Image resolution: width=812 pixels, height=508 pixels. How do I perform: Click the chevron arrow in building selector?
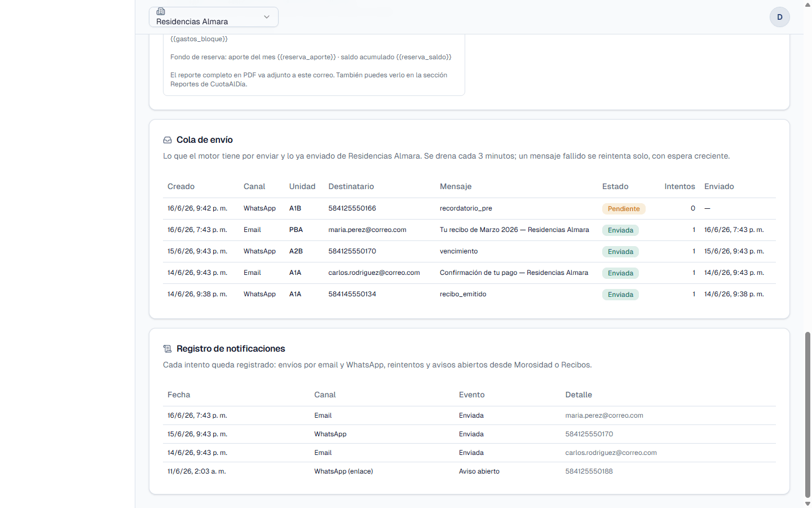(x=267, y=17)
